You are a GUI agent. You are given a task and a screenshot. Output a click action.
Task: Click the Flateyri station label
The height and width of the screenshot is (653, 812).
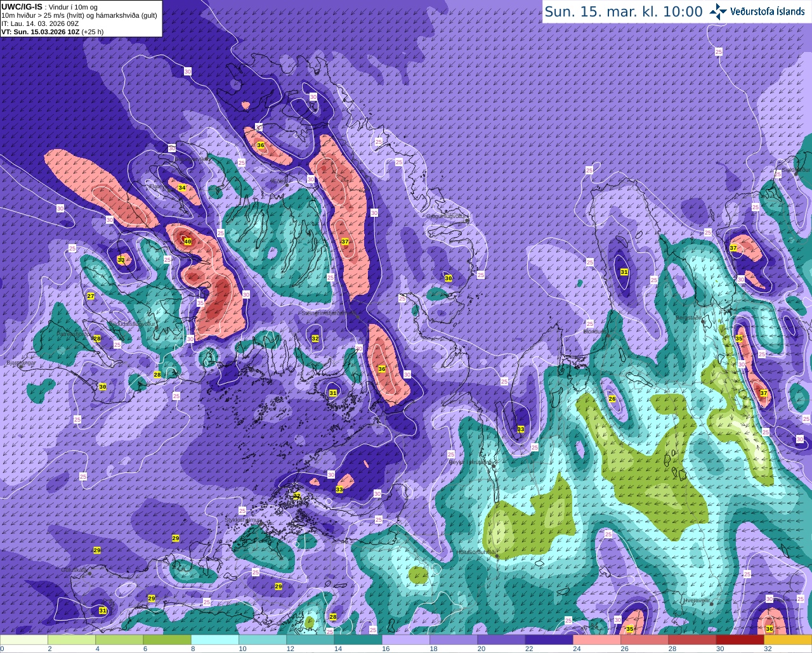[157, 186]
